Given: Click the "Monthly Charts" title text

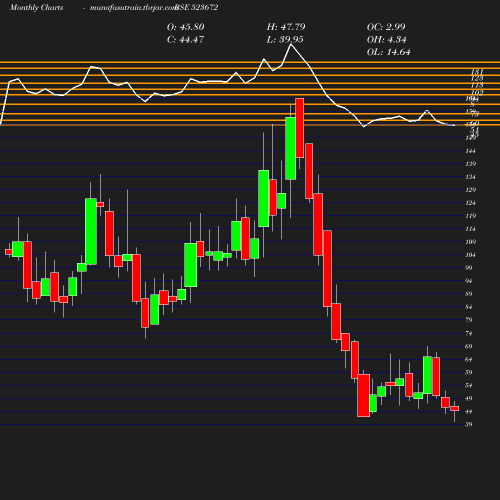Looking at the screenshot, I should click(36, 7).
